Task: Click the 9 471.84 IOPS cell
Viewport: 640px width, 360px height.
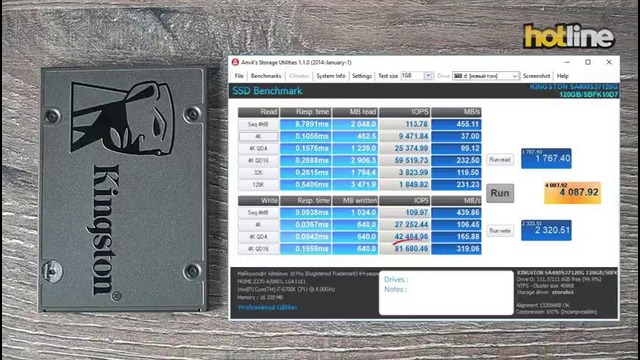Action: 404,136
